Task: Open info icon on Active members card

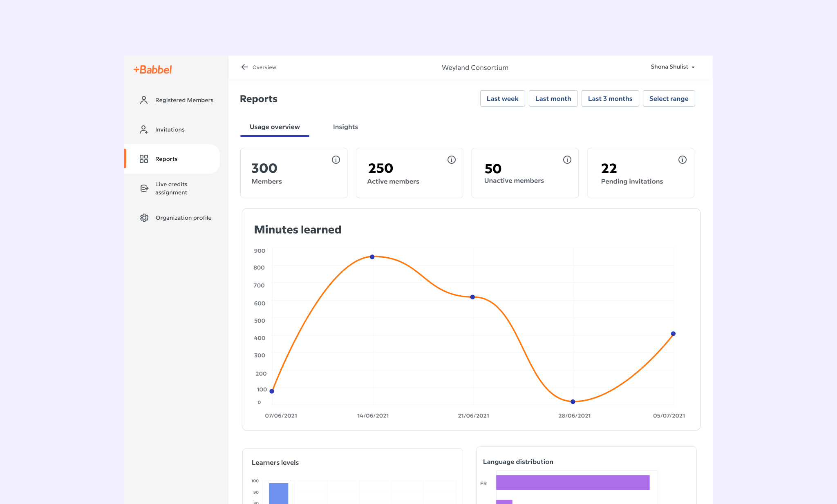Action: (452, 160)
